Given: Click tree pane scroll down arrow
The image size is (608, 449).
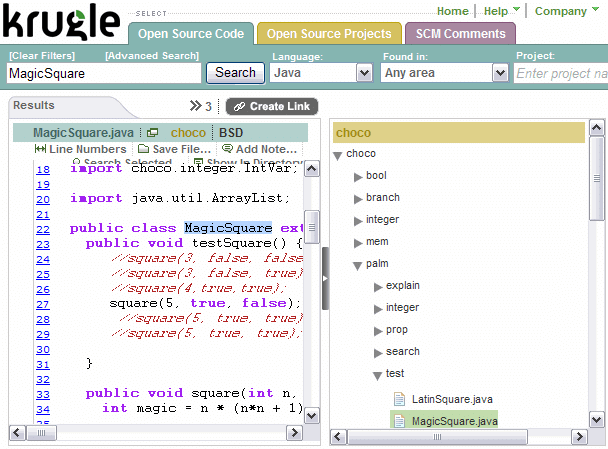Looking at the screenshot, I should click(x=596, y=420).
